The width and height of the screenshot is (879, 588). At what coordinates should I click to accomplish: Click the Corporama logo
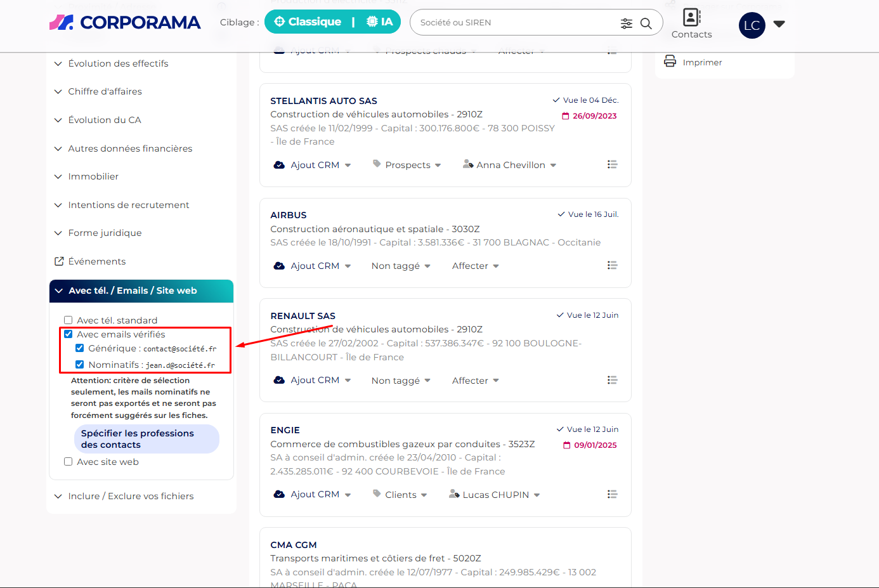click(x=125, y=23)
